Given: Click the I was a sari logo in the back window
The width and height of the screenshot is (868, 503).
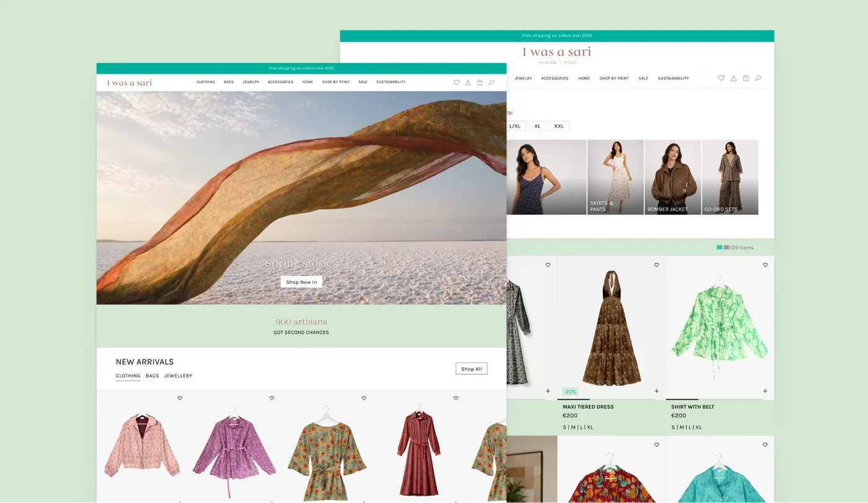Looking at the screenshot, I should pos(557,52).
